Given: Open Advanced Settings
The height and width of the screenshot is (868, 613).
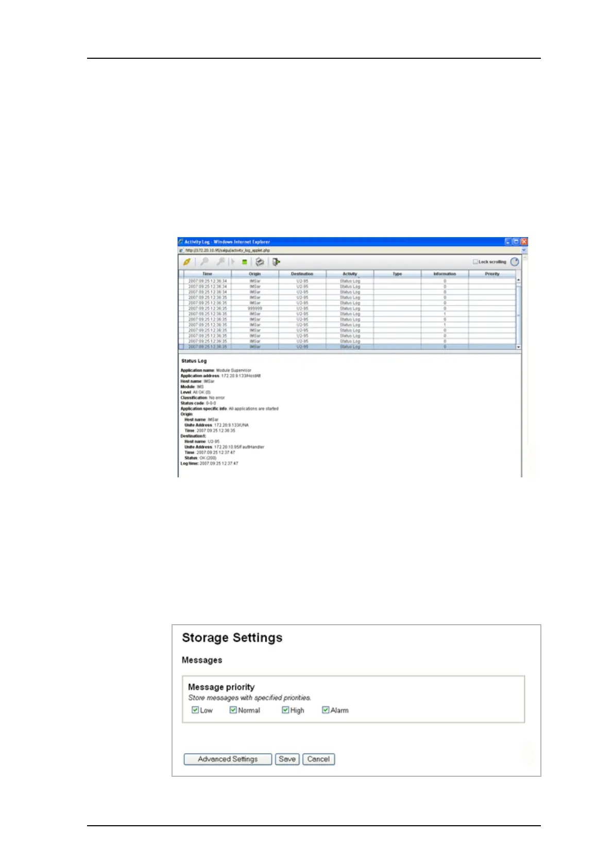Looking at the screenshot, I should [228, 759].
